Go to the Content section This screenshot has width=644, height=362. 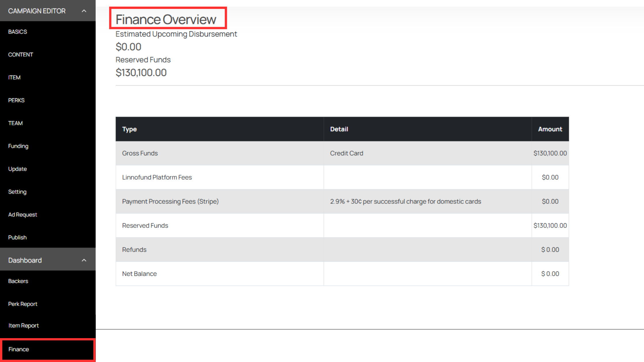(20, 55)
